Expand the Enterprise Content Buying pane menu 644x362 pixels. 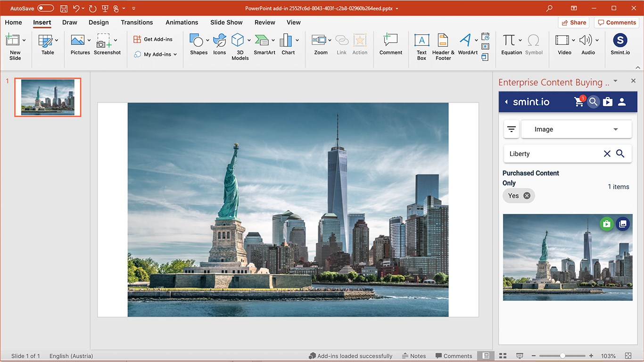[615, 81]
